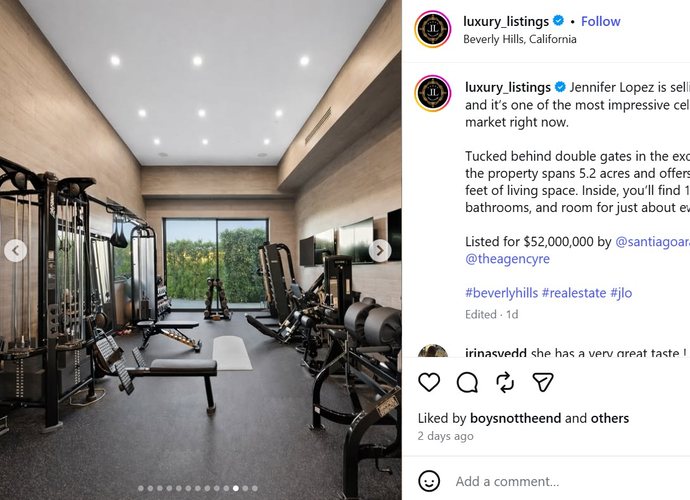Go to the next carousel photo
This screenshot has width=690, height=500.
tap(379, 251)
